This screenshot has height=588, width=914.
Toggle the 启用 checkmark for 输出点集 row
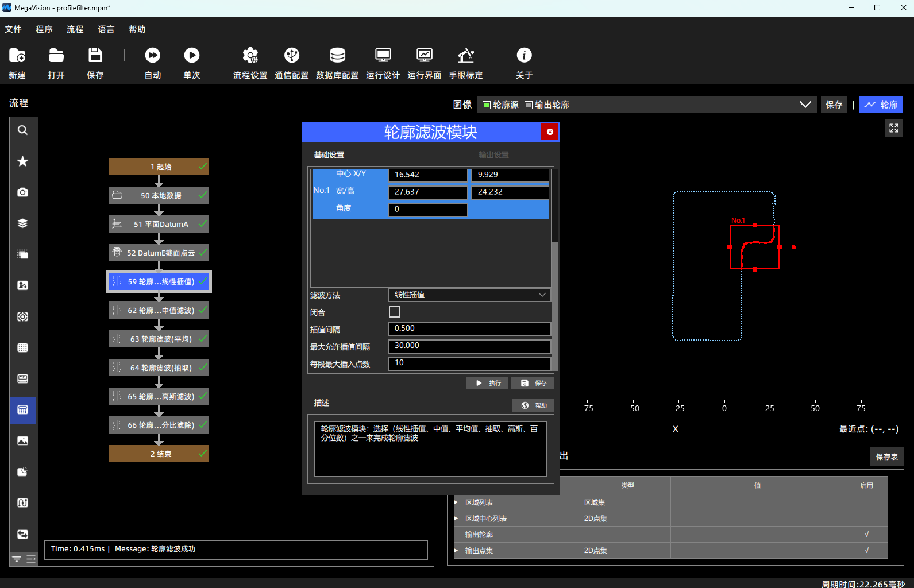click(866, 551)
